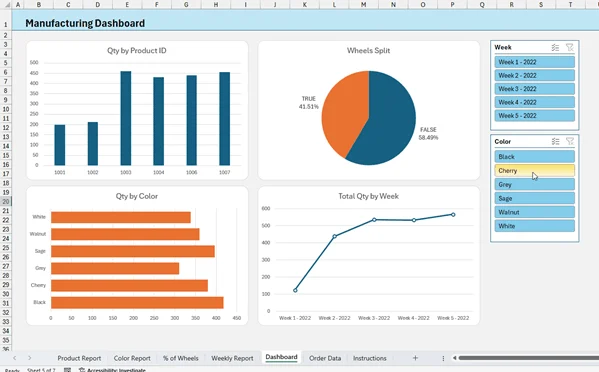This screenshot has width=599, height=372.
Task: Click the Black bar in Qty by Color
Action: pos(137,302)
